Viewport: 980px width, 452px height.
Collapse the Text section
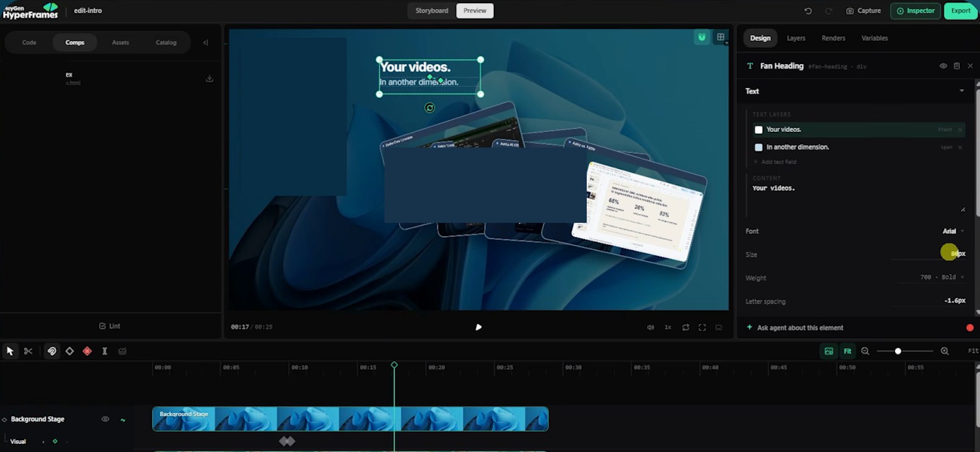click(x=962, y=91)
